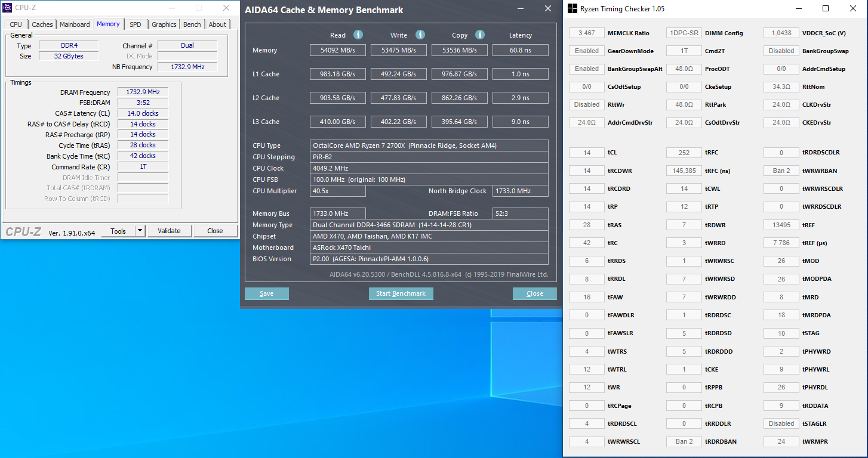868x458 pixels.
Task: Switch to the SPD tab in CPU-Z
Action: [136, 24]
